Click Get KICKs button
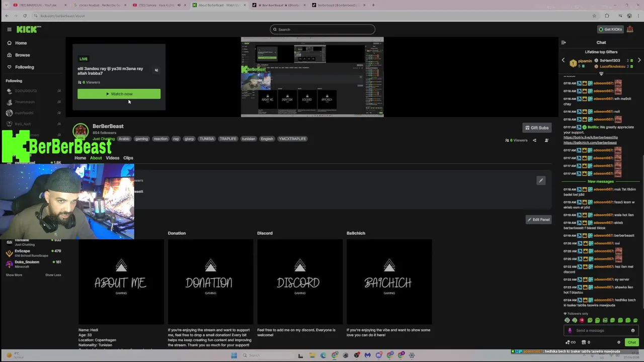 point(610,29)
